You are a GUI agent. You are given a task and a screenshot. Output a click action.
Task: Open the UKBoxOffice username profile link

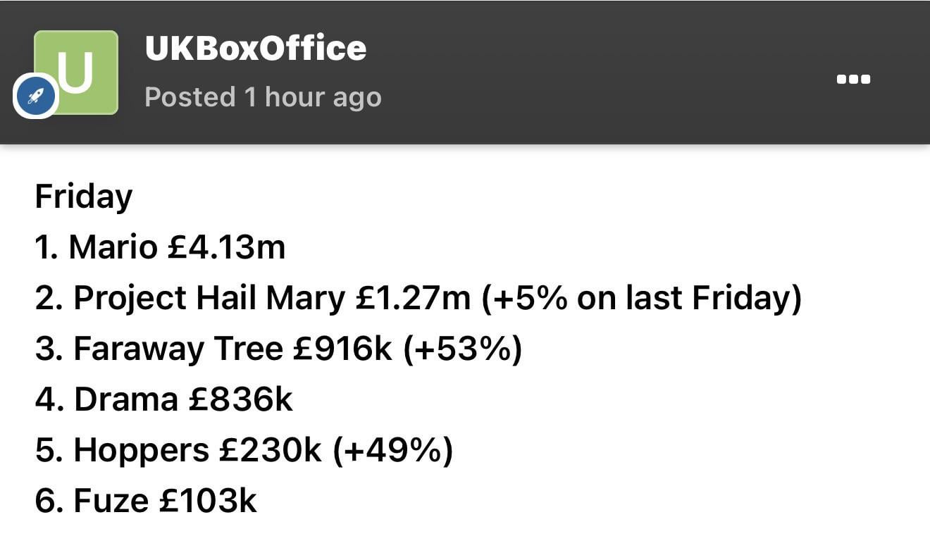pos(255,48)
